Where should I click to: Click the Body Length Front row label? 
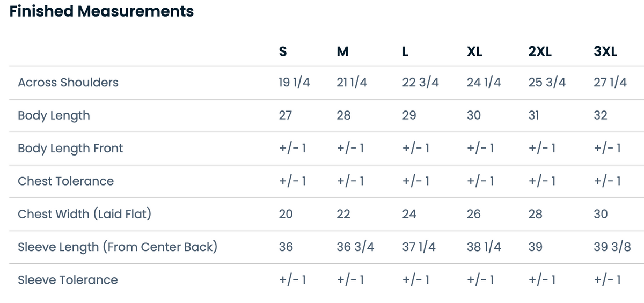70,149
